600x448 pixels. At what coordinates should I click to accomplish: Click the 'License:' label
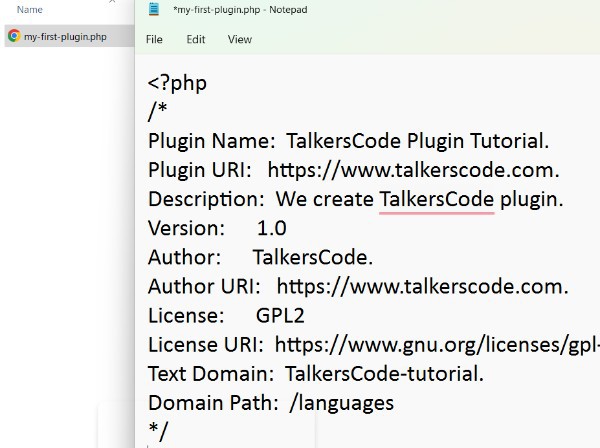(x=186, y=316)
